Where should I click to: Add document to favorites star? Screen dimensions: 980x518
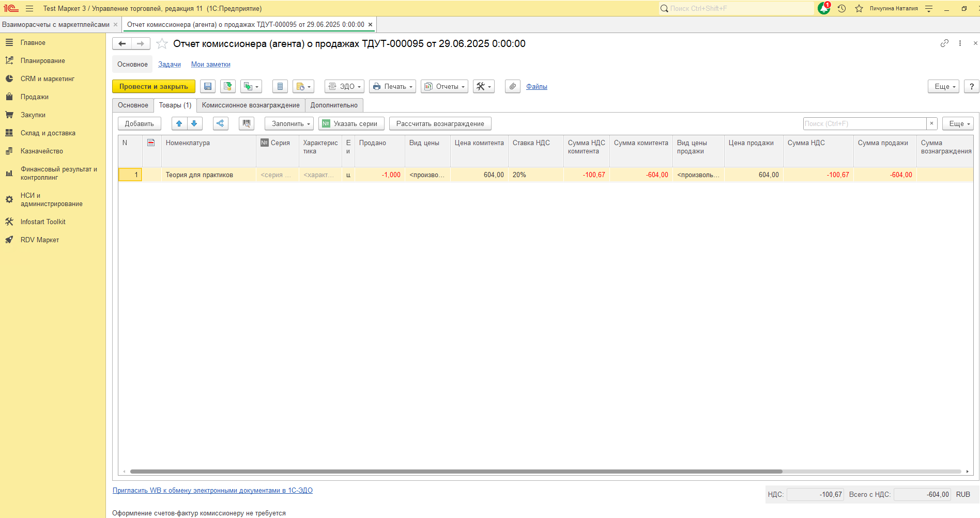pos(162,44)
